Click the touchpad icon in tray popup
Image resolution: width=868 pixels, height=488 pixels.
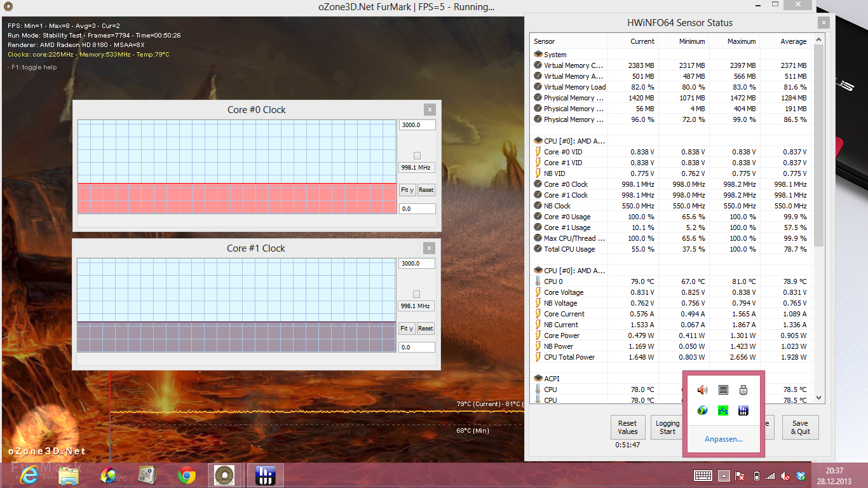pos(723,390)
